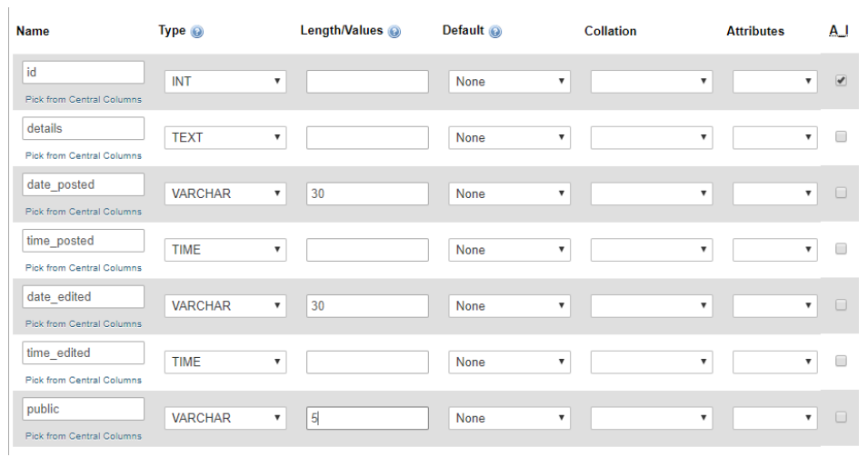Click the help icon beside Length/Values header
The height and width of the screenshot is (457, 868).
[x=394, y=32]
